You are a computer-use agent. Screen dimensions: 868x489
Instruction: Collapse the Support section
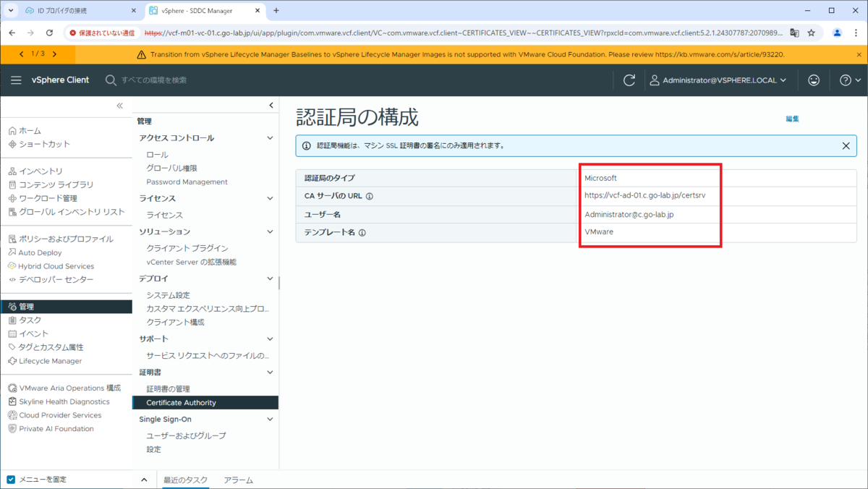[271, 339]
